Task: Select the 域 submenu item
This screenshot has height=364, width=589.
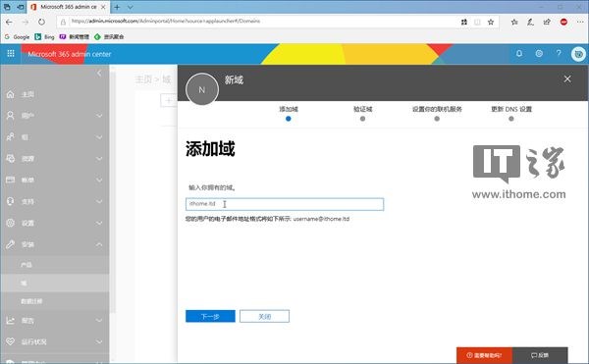Action: pos(24,283)
